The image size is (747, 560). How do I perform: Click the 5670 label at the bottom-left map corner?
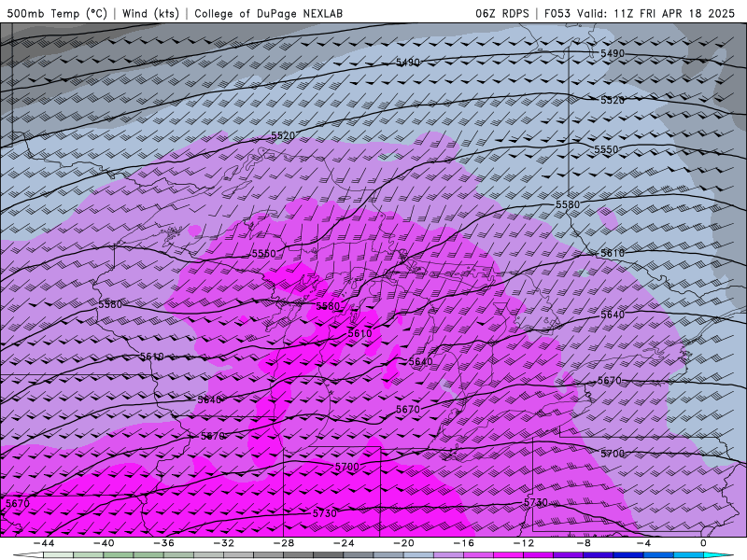click(x=18, y=503)
